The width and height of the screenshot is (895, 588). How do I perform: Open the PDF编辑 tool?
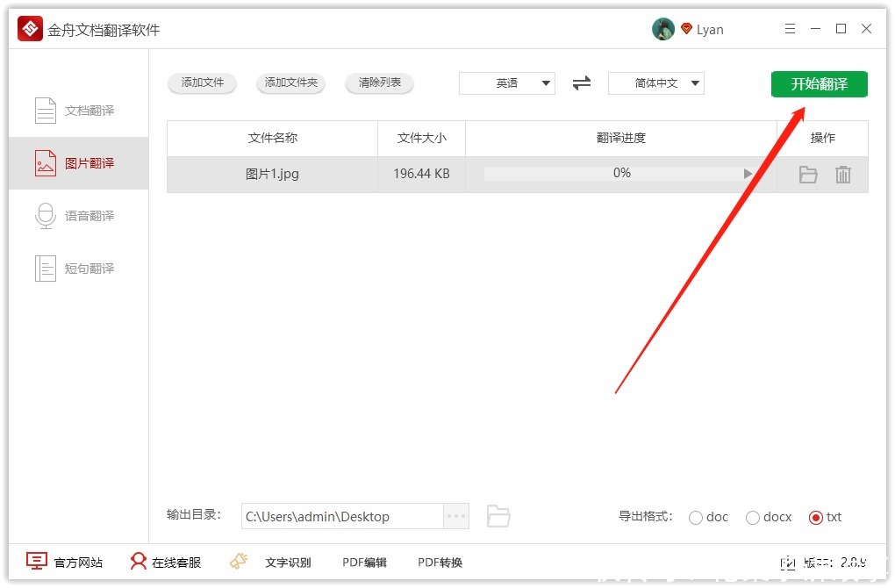point(364,562)
